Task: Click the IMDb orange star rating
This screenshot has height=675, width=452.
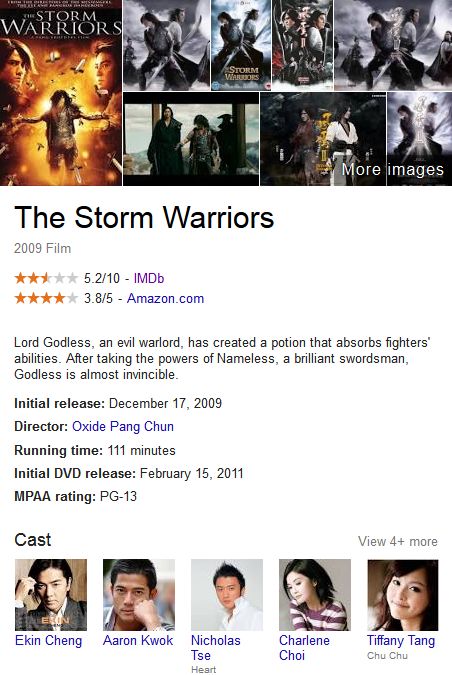Action: [46, 279]
